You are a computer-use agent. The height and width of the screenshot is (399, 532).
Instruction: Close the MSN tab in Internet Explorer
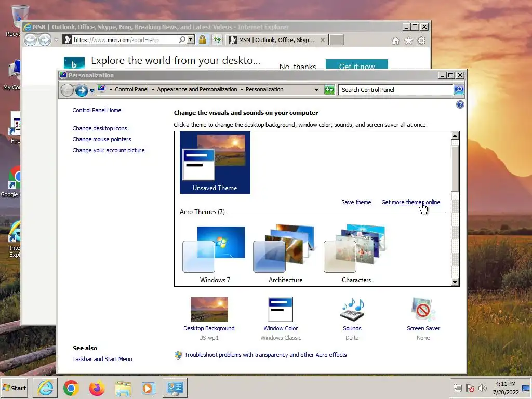[322, 40]
